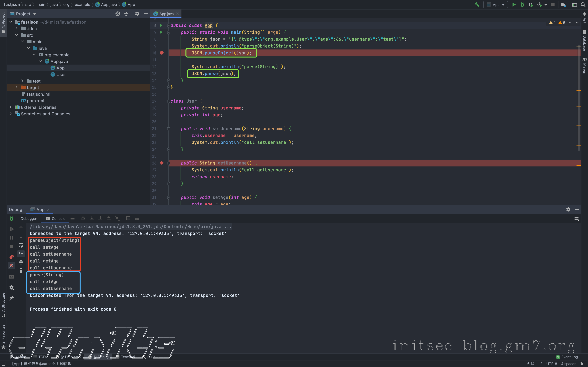Open View Breakpoints red circles icon

tap(11, 257)
